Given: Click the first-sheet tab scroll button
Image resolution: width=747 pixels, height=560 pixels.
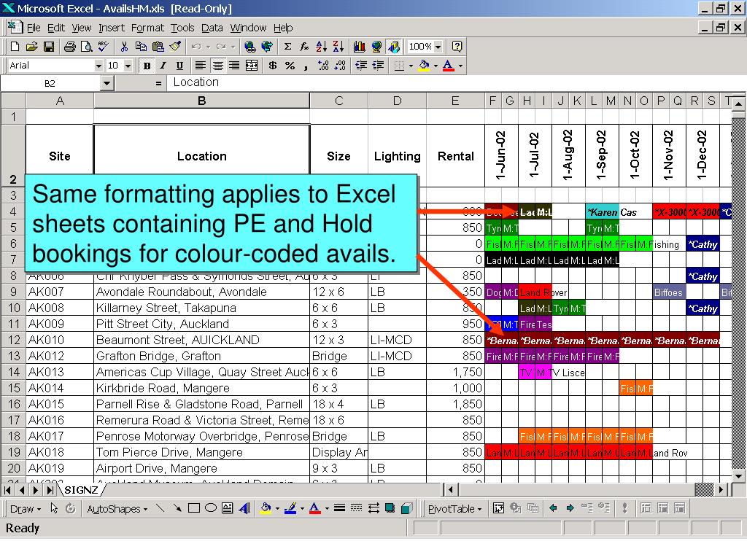Looking at the screenshot, I should pos(8,489).
